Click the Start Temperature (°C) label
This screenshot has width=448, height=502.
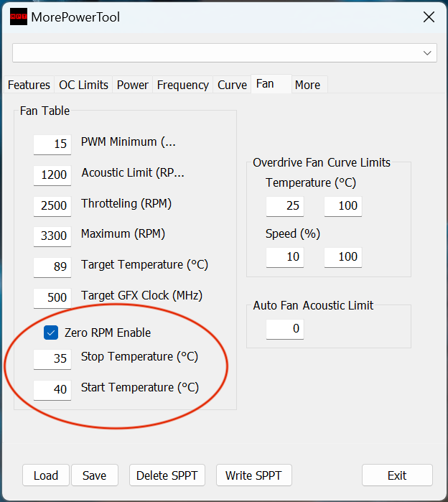tap(140, 388)
